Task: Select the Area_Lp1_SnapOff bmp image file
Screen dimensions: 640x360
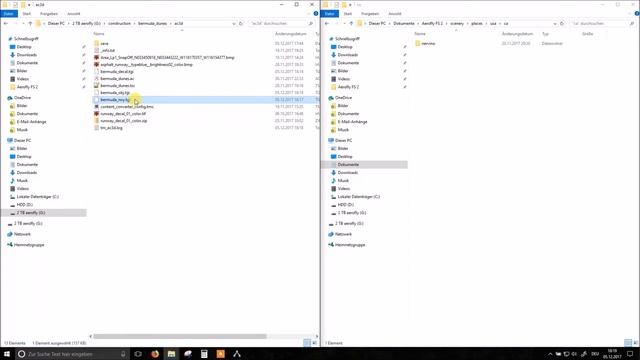Action: pyautogui.click(x=167, y=58)
